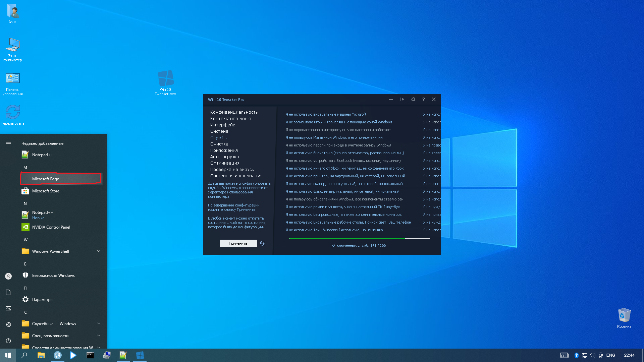The height and width of the screenshot is (362, 644).
Task: Toggle the 'не использую факс' option
Action: tap(342, 192)
